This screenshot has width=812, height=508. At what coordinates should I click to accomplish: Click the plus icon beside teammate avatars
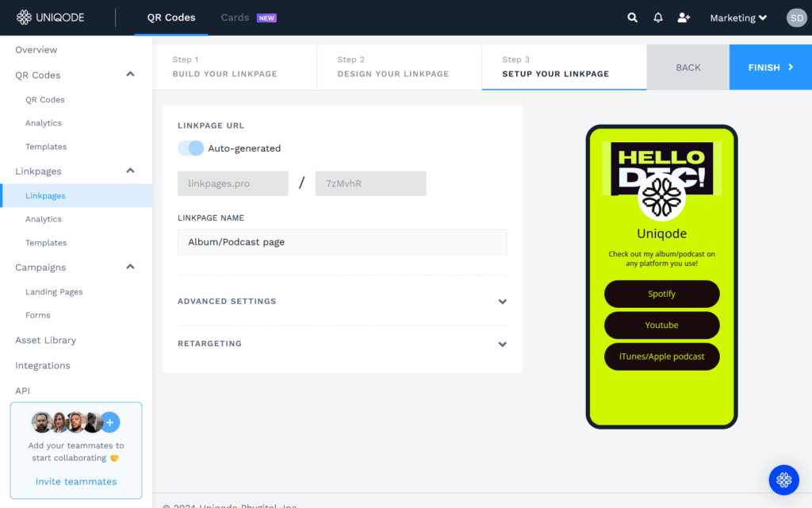click(x=109, y=421)
